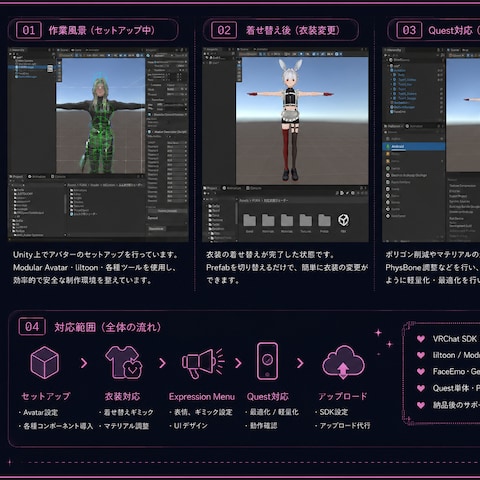This screenshot has width=480, height=480.
Task: Click the 02 number box
Action: click(x=224, y=31)
